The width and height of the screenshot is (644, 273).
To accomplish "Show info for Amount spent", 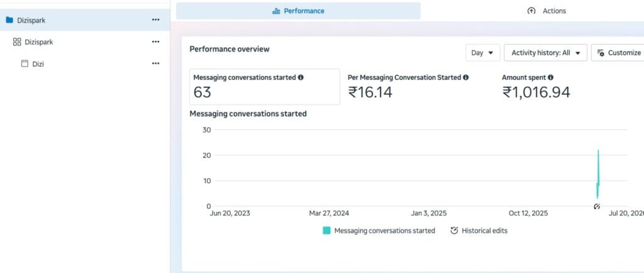I will point(550,77).
